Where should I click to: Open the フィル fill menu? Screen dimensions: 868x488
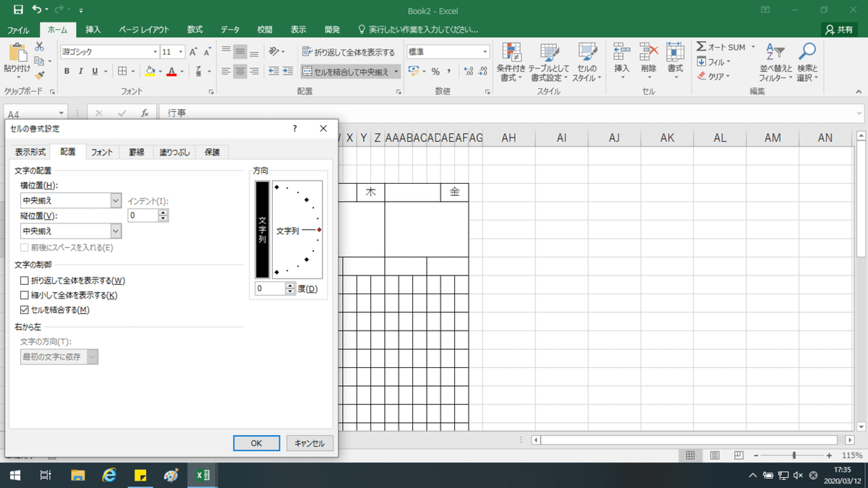(714, 62)
